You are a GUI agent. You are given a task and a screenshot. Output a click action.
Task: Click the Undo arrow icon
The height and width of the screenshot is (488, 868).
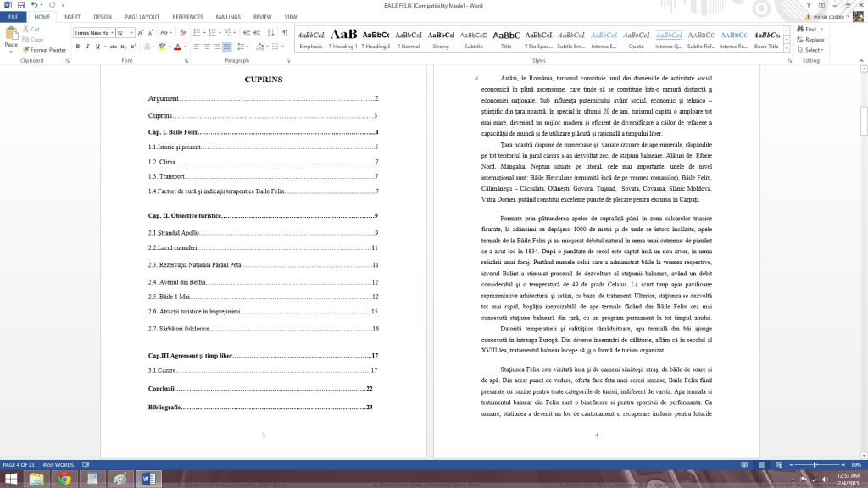(x=33, y=5)
